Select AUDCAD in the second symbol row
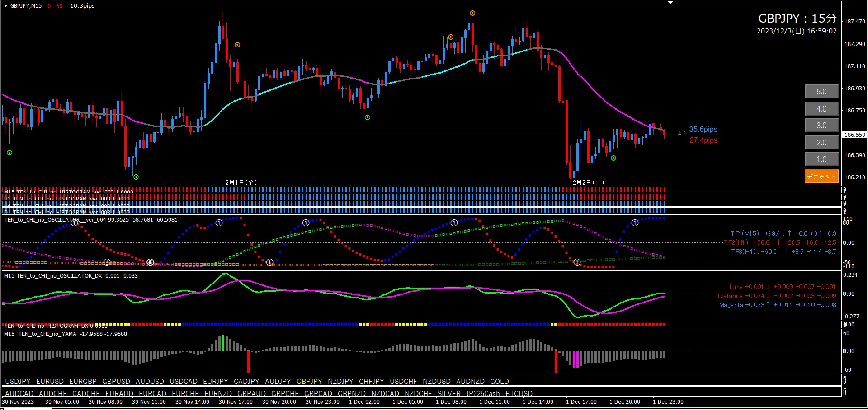Screen dimensions: 868x410 19,394
